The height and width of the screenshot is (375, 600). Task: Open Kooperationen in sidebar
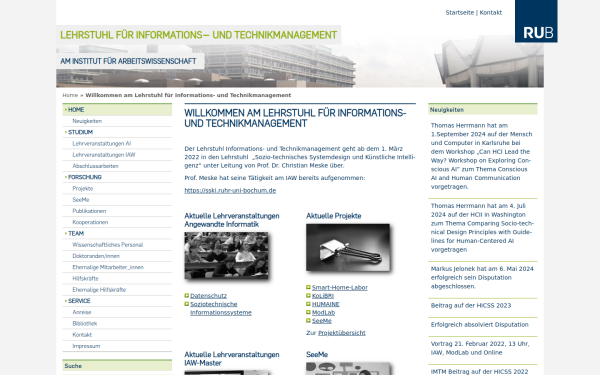[90, 222]
